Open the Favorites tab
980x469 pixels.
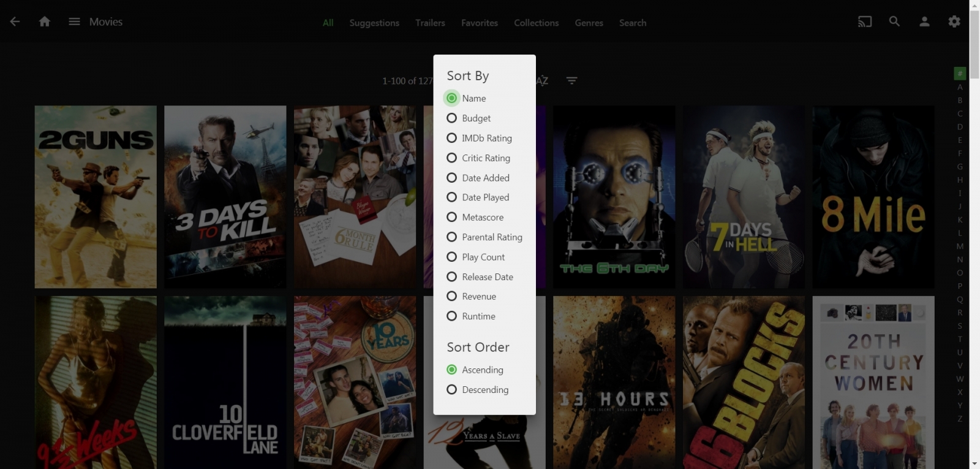[480, 23]
